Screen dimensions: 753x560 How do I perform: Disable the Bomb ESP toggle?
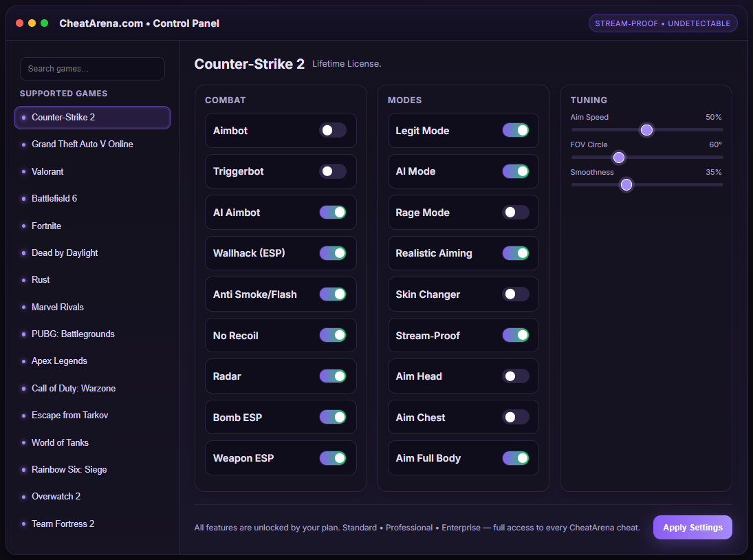(333, 417)
